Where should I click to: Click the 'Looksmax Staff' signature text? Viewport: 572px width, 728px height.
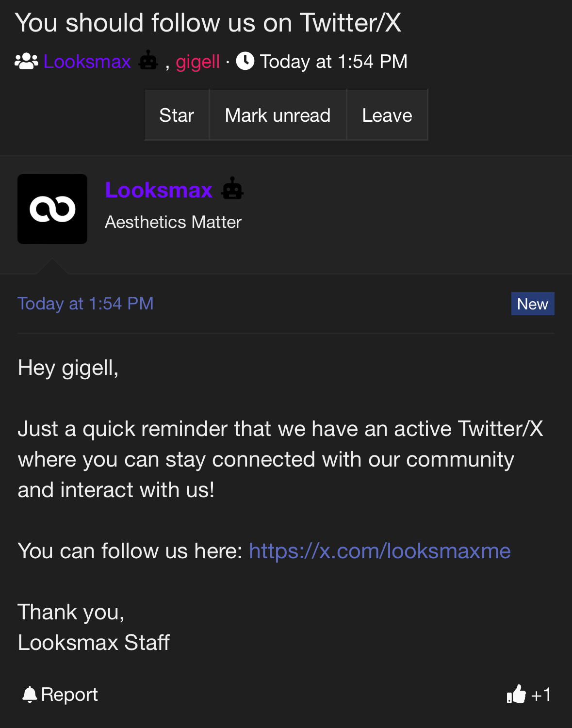click(x=94, y=643)
